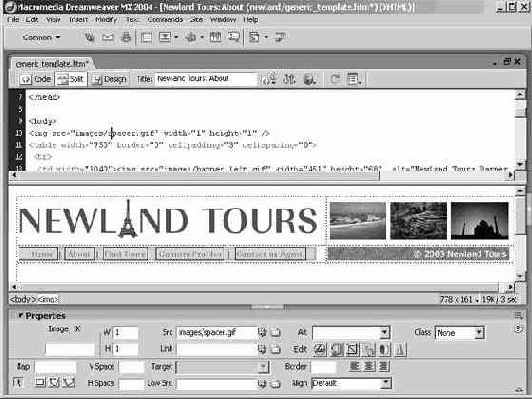
Task: Select the rectangular hotspot map tool
Action: click(x=40, y=383)
